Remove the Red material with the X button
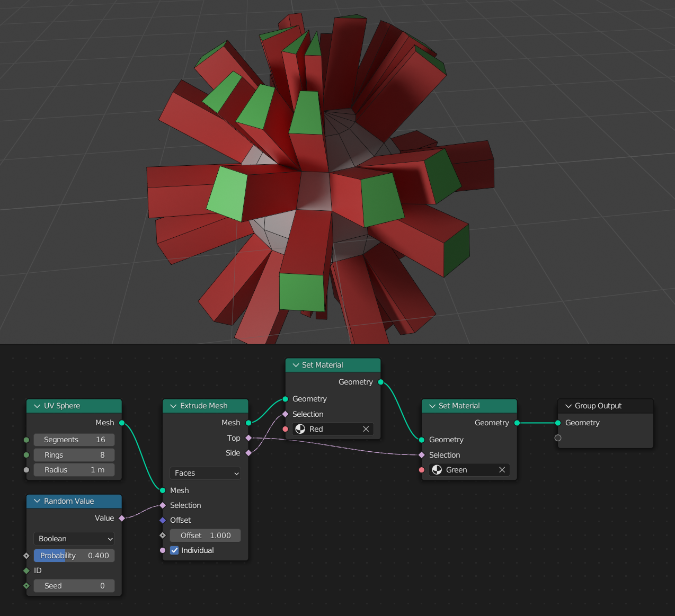This screenshot has height=616, width=675. (366, 429)
